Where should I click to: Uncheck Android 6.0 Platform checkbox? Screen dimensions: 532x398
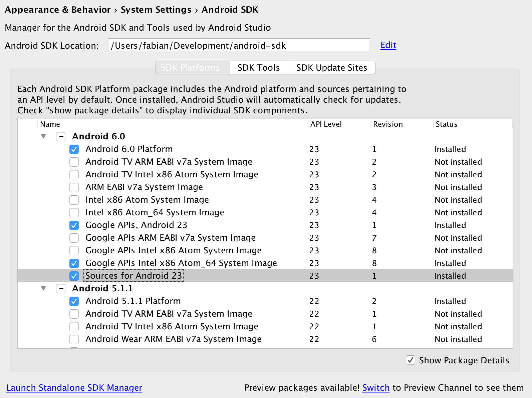coord(74,149)
